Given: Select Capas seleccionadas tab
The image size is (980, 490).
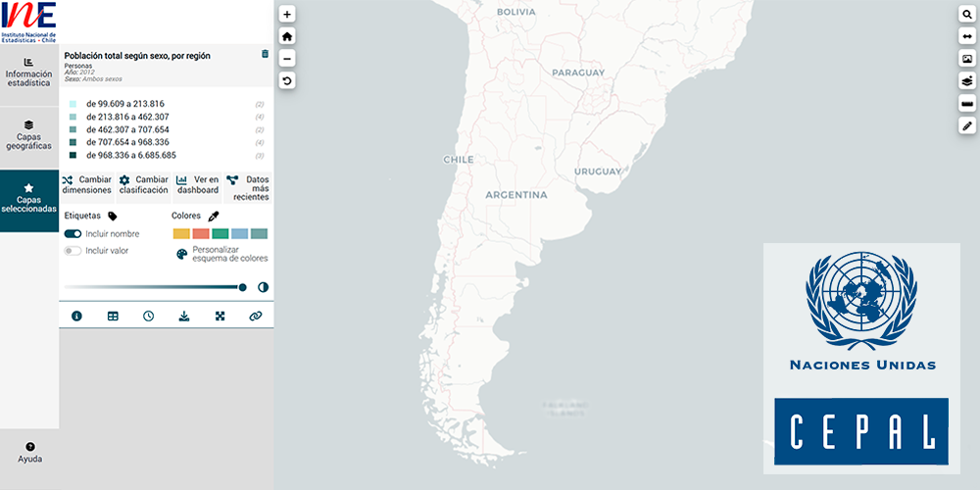Looking at the screenshot, I should [x=29, y=199].
